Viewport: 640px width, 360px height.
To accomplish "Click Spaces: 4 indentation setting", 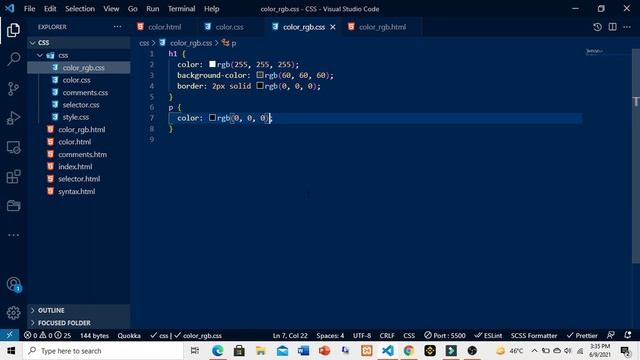I will [x=330, y=336].
